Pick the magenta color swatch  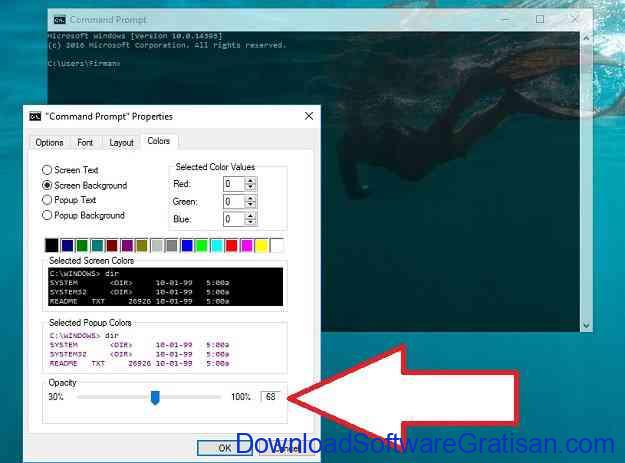pyautogui.click(x=246, y=245)
